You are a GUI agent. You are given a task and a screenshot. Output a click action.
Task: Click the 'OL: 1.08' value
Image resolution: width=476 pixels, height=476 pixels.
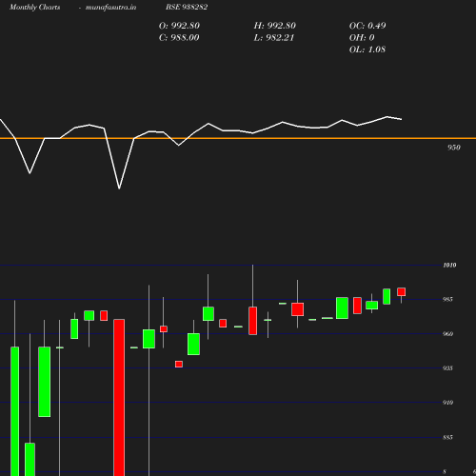click(x=367, y=50)
